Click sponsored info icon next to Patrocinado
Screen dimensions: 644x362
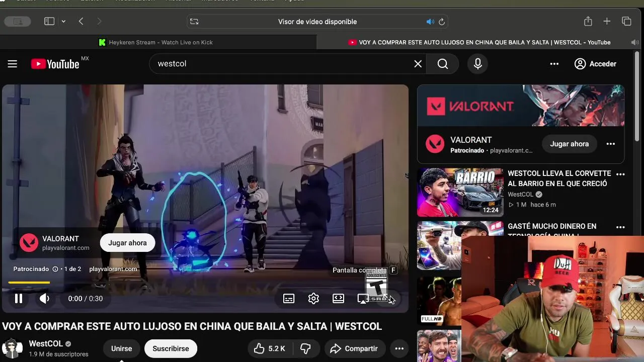pos(55,269)
